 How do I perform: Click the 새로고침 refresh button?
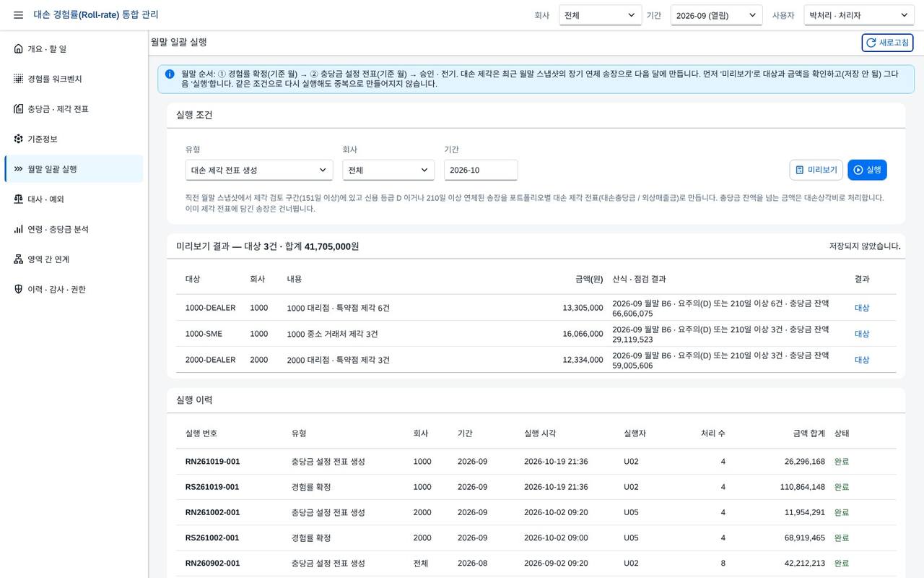tap(887, 43)
